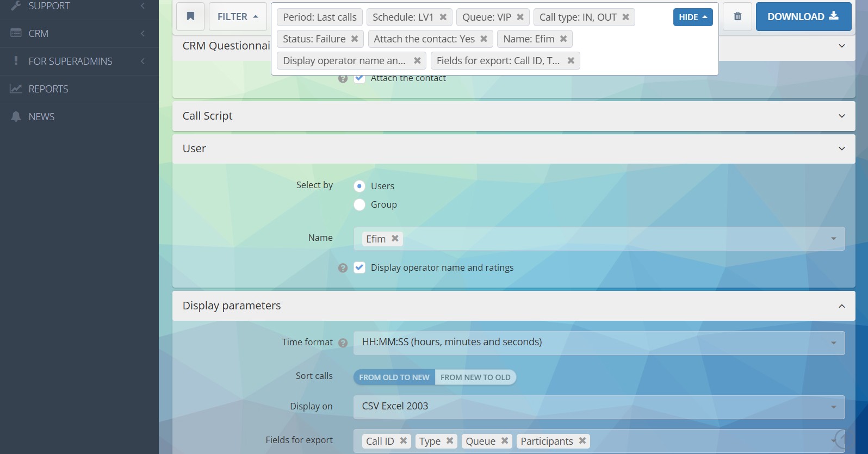Remove Call ID from export fields
Image resolution: width=868 pixels, height=454 pixels.
[404, 440]
